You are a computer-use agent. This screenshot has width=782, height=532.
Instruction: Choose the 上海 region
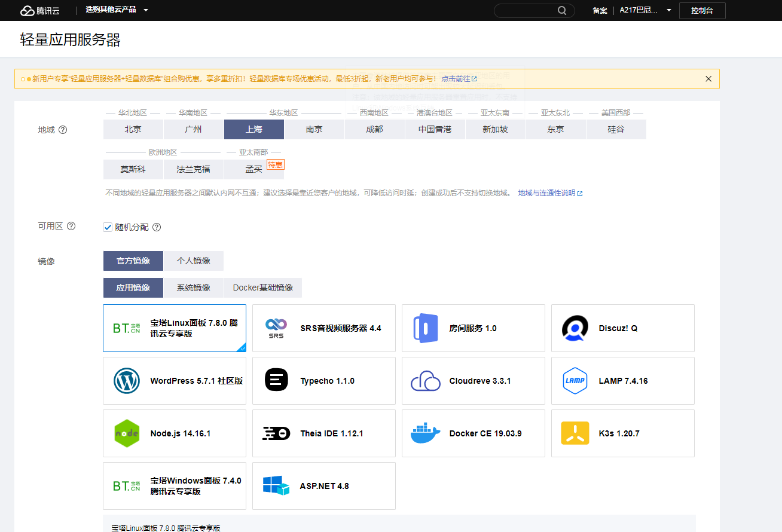pyautogui.click(x=254, y=129)
